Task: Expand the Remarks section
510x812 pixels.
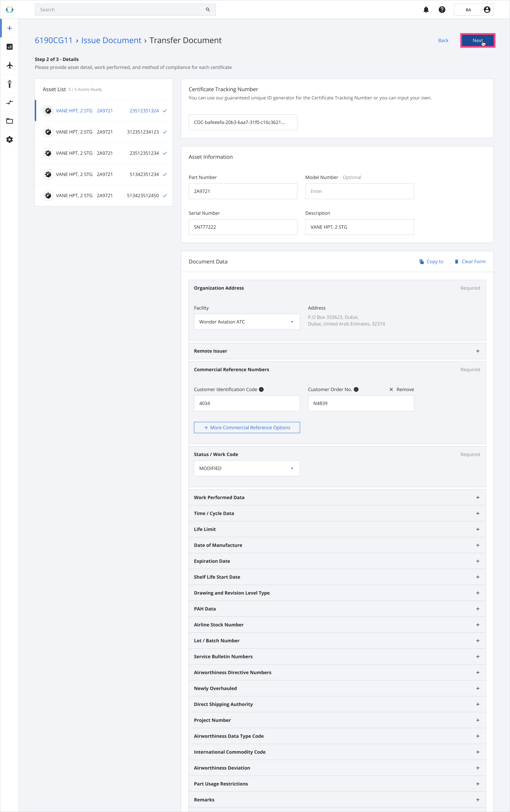Action: tap(337, 800)
